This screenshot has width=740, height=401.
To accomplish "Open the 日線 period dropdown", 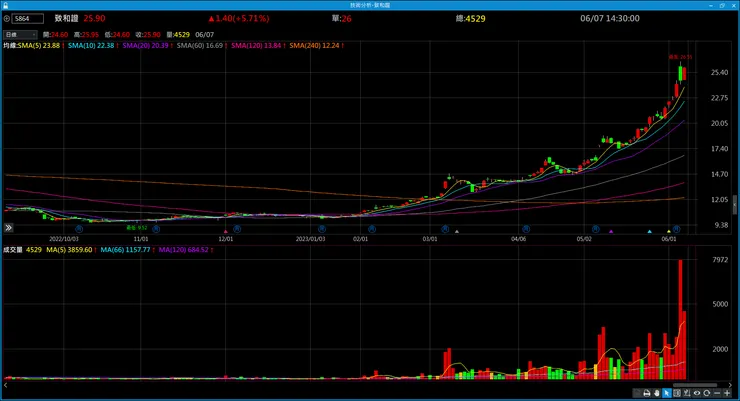I will (20, 34).
